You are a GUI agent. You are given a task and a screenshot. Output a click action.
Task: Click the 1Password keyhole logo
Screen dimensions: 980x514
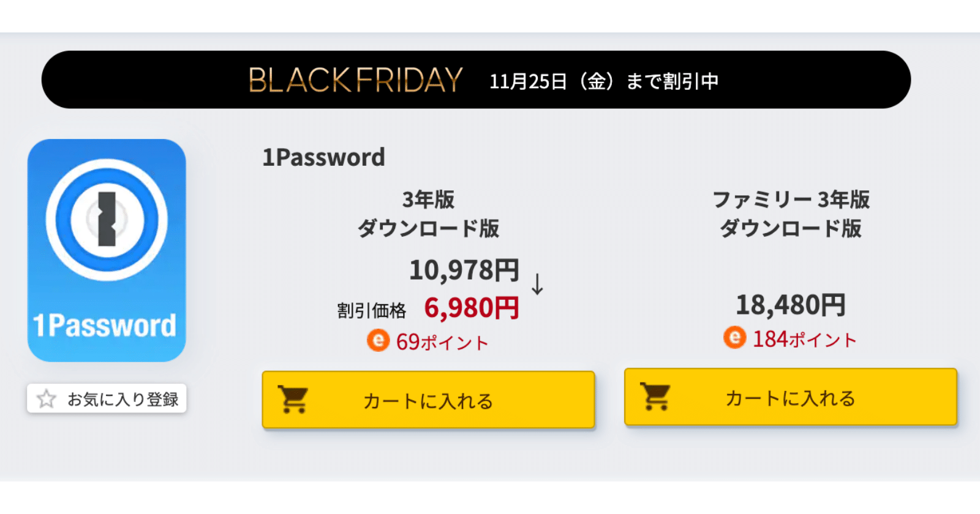(107, 220)
